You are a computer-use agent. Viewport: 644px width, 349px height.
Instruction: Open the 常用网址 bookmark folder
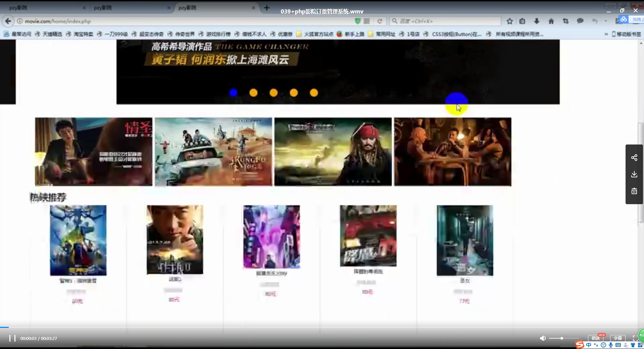click(x=382, y=34)
